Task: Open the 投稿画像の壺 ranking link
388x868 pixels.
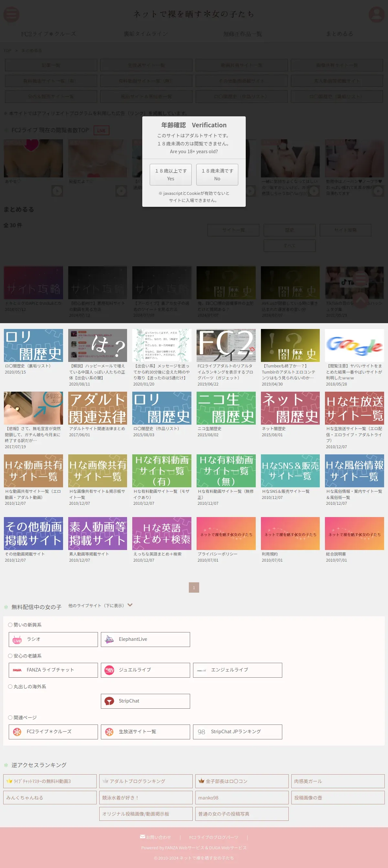Action: 338,798
